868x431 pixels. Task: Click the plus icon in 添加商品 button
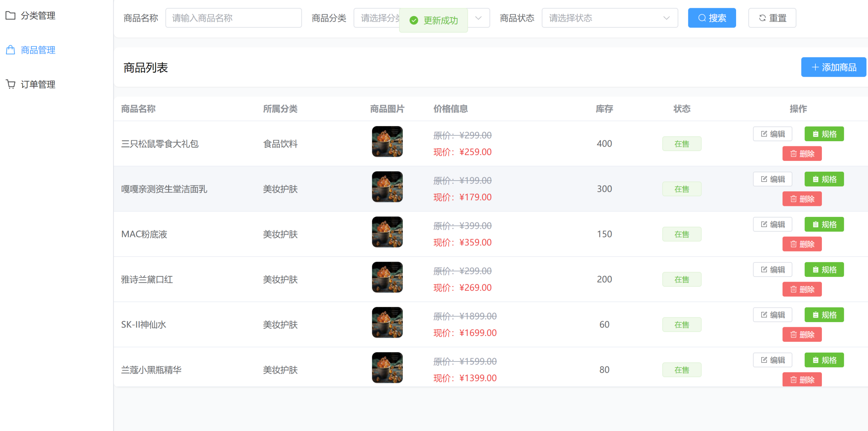(815, 67)
